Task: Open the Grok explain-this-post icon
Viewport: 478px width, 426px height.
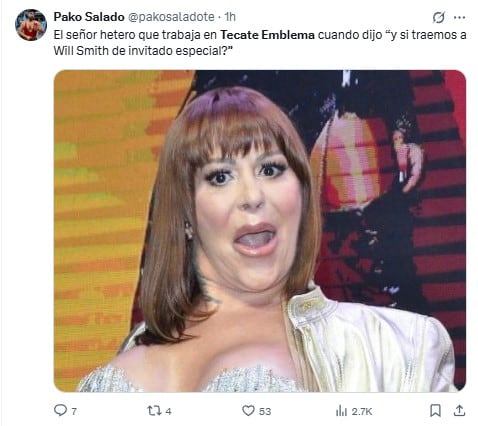Action: click(439, 17)
